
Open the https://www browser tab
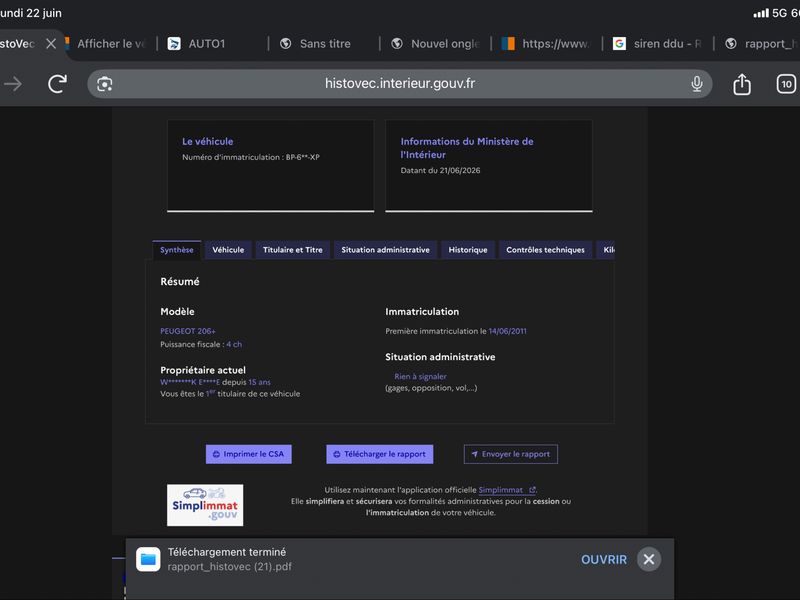tap(546, 44)
